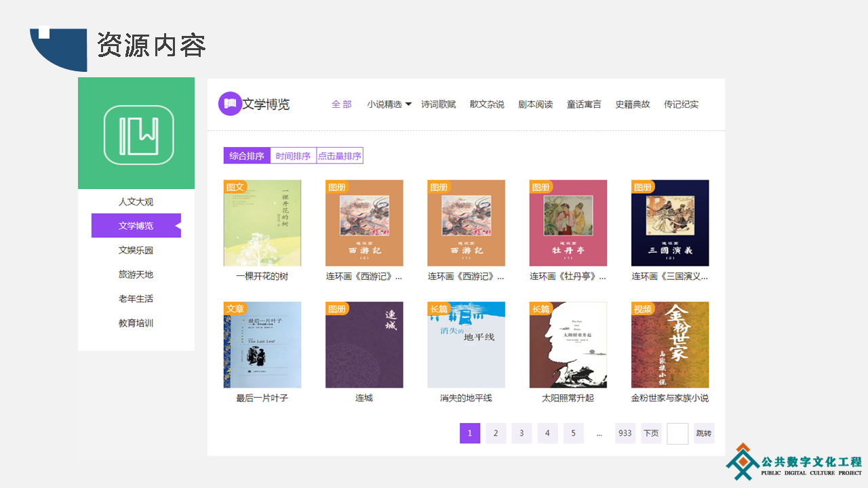Screen dimensions: 868x488
Task: Select the 传记纪实 category
Action: 681,104
